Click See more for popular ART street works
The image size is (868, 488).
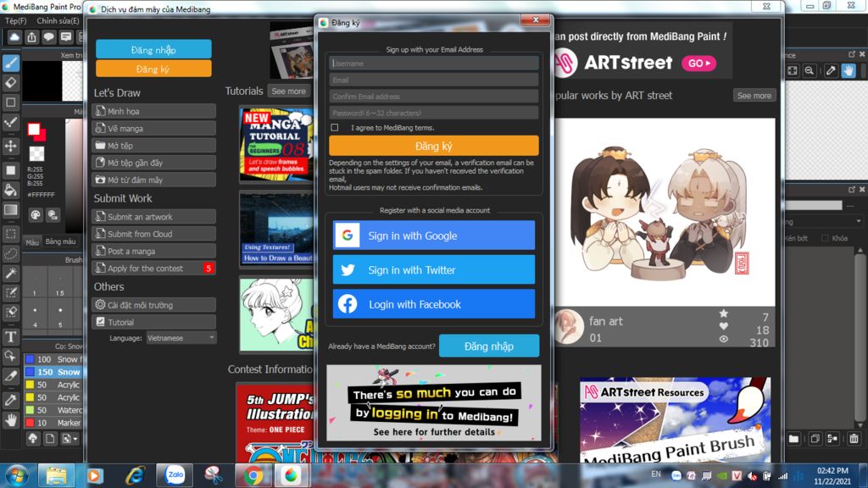(x=754, y=95)
